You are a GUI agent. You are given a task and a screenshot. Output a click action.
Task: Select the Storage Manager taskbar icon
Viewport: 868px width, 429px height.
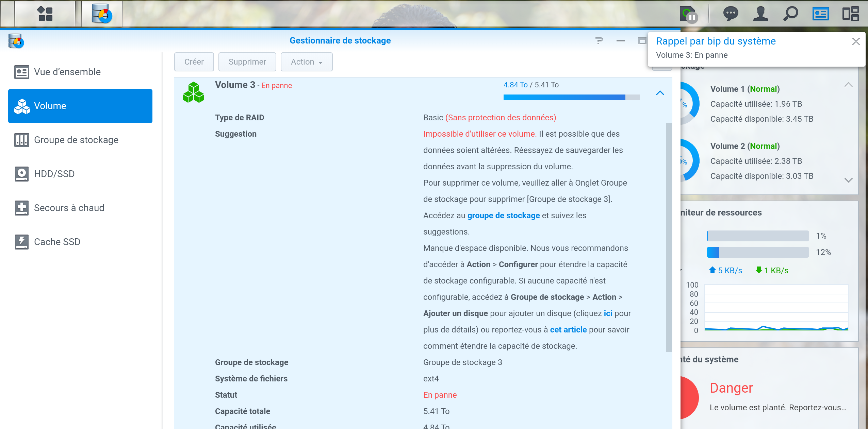(x=102, y=14)
